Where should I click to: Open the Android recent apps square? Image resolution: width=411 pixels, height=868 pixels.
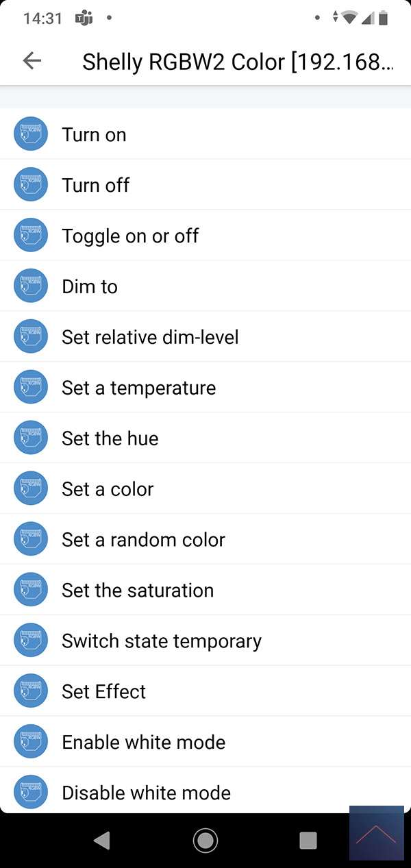pyautogui.click(x=308, y=841)
